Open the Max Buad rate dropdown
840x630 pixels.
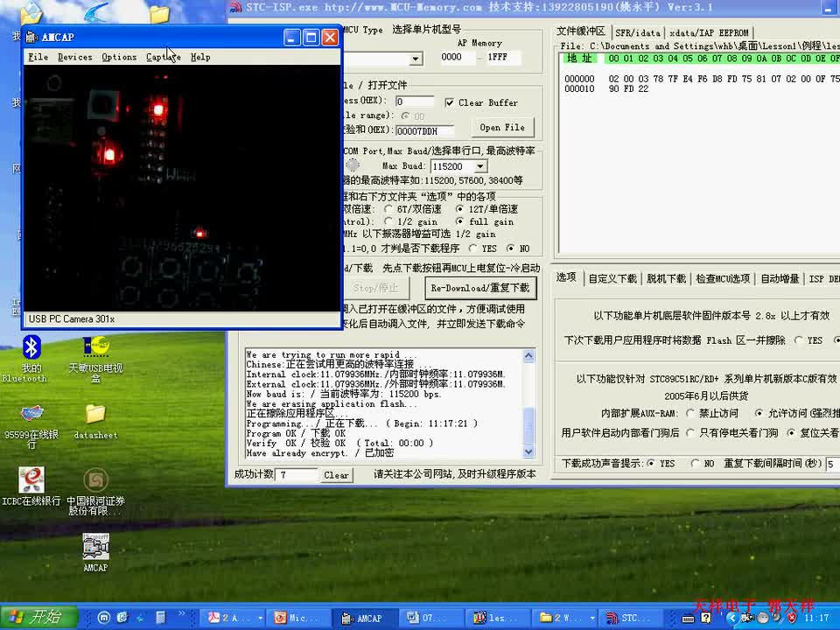click(480, 166)
